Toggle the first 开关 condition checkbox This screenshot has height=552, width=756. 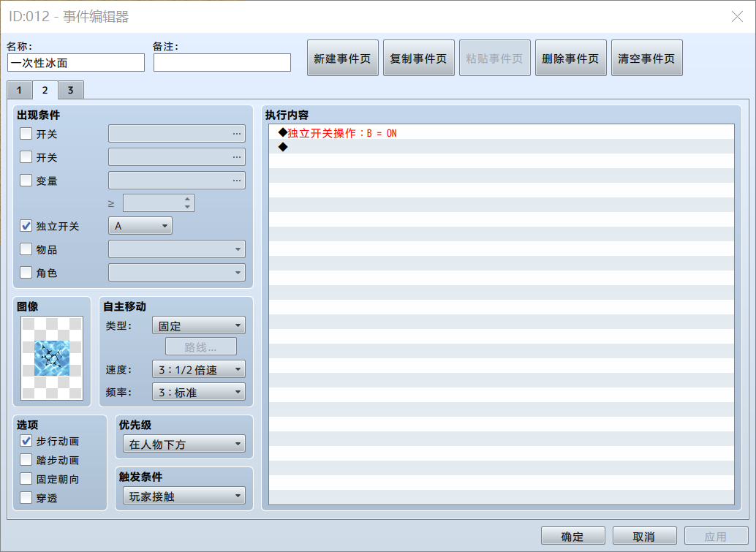26,134
